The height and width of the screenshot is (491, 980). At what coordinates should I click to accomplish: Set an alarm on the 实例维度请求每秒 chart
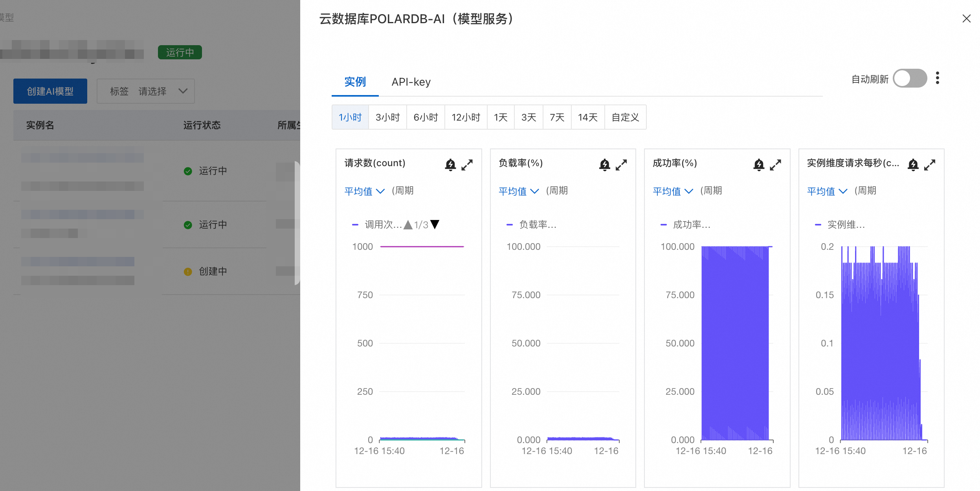(913, 165)
